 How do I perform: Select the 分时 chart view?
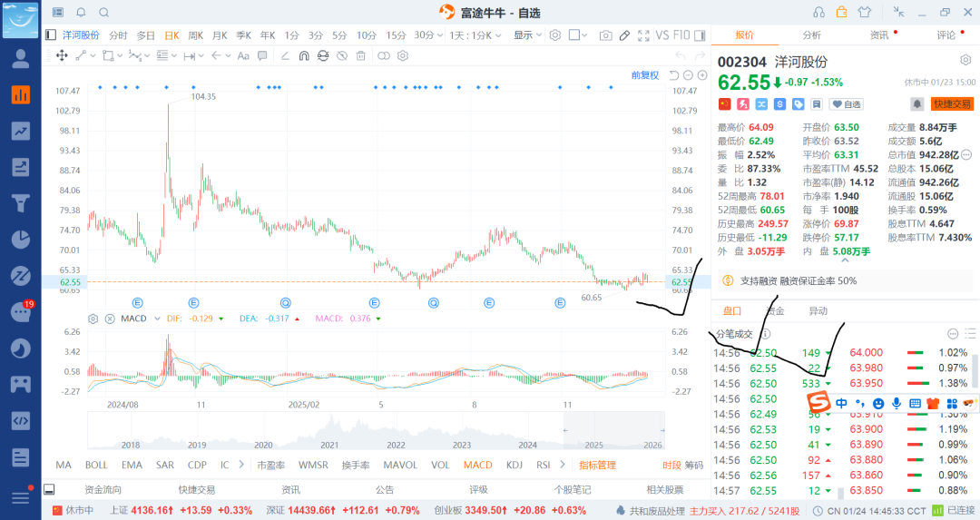pos(118,35)
